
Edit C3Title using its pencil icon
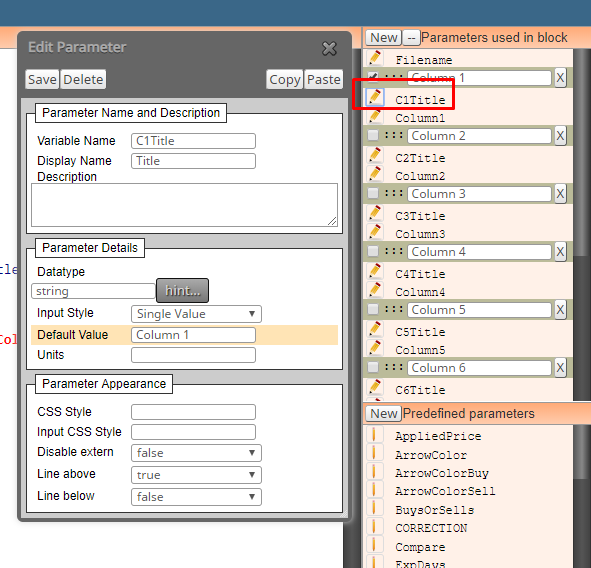[375, 213]
